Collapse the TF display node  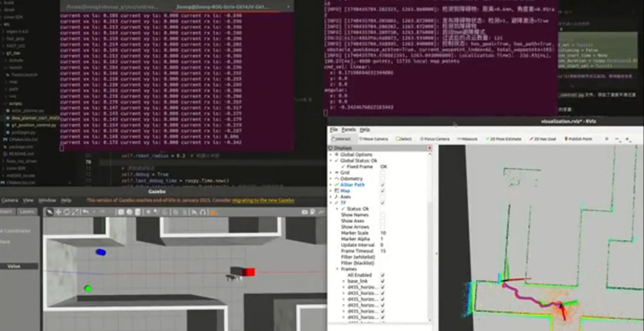[x=331, y=203]
